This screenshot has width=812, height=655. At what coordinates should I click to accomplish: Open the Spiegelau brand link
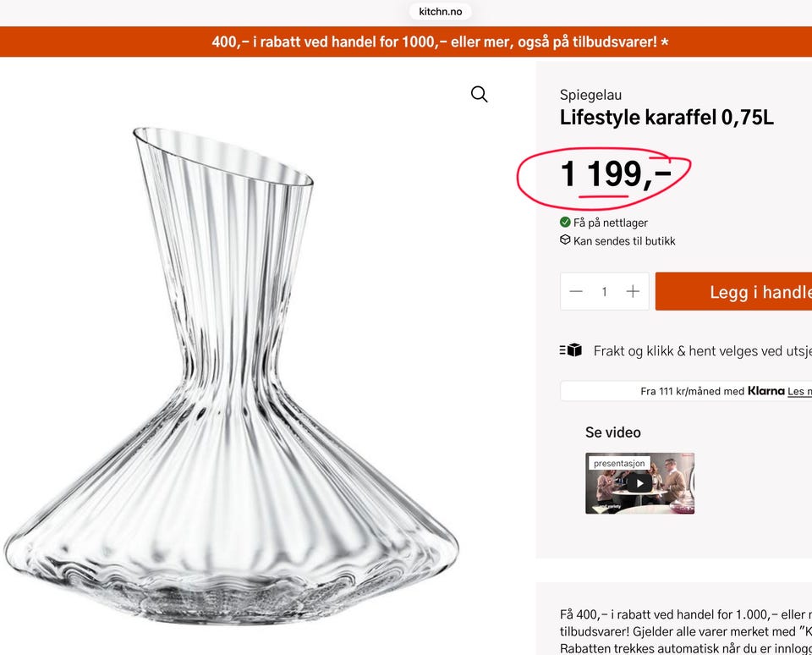(x=590, y=95)
